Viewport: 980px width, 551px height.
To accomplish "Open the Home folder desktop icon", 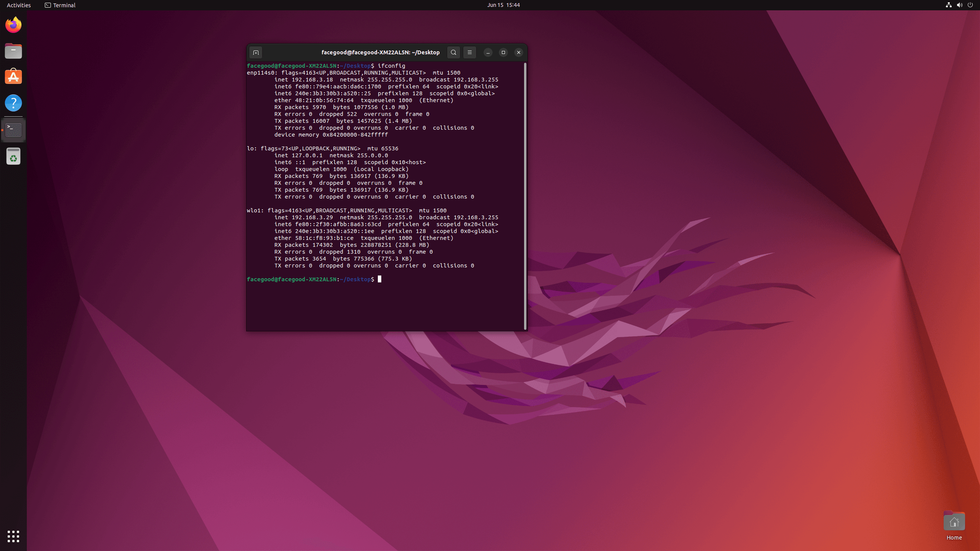I will click(954, 526).
